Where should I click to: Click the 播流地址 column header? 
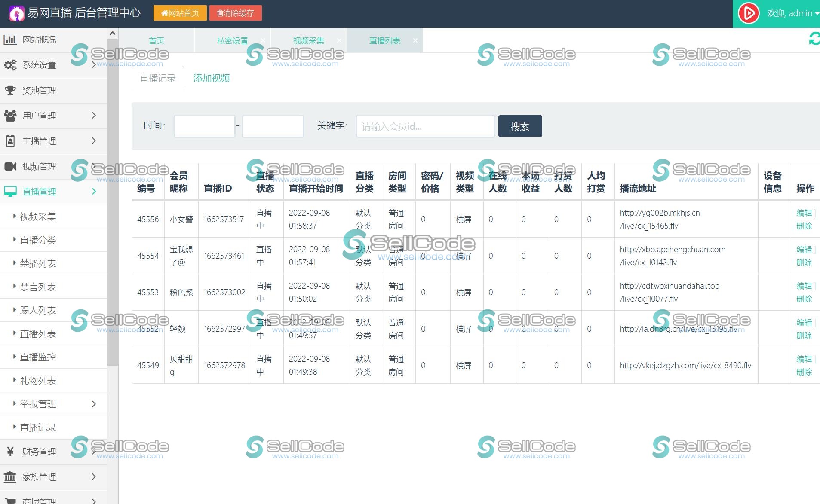coord(638,189)
